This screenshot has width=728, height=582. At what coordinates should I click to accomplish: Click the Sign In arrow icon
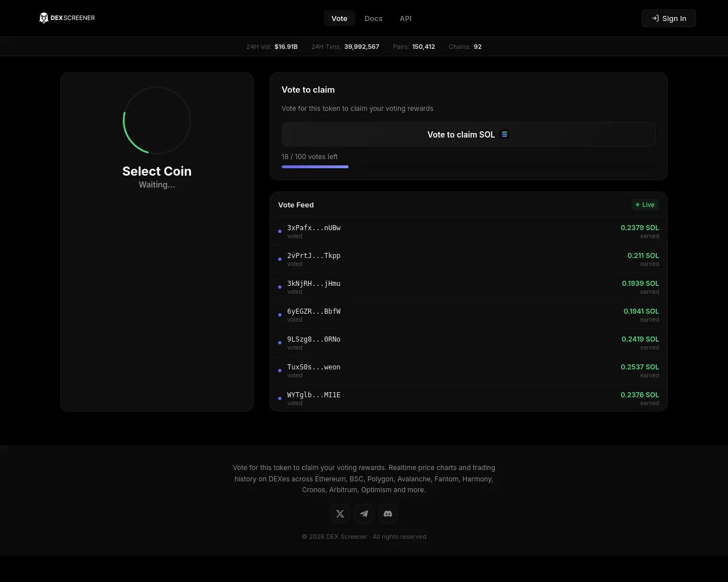tap(655, 18)
